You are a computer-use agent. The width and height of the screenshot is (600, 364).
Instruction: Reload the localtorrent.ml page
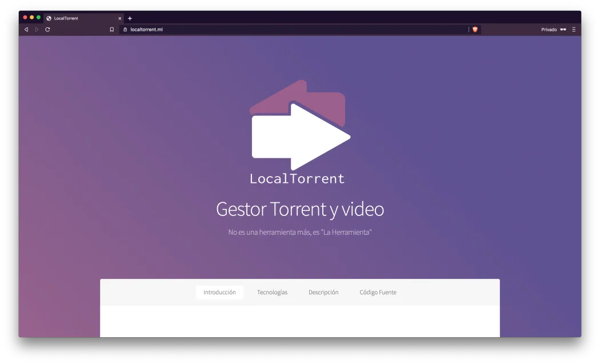click(x=47, y=29)
